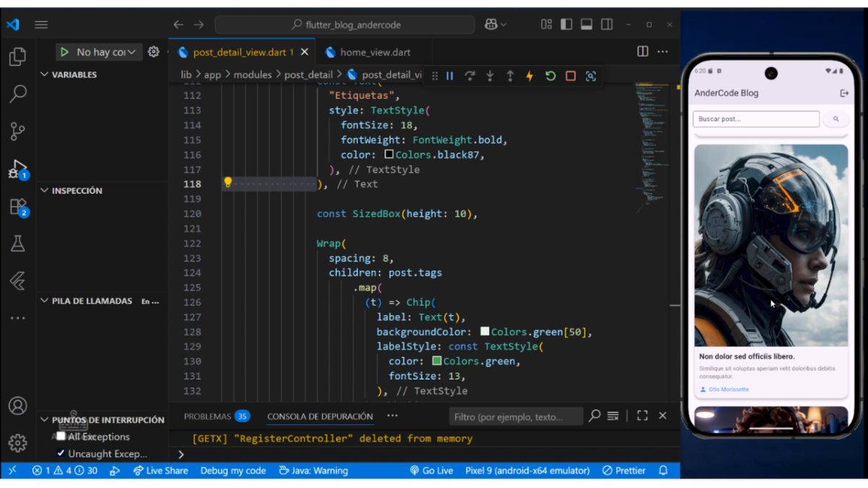Image resolution: width=868 pixels, height=488 pixels.
Task: Switch to the home_view.dart tab
Action: pyautogui.click(x=375, y=52)
